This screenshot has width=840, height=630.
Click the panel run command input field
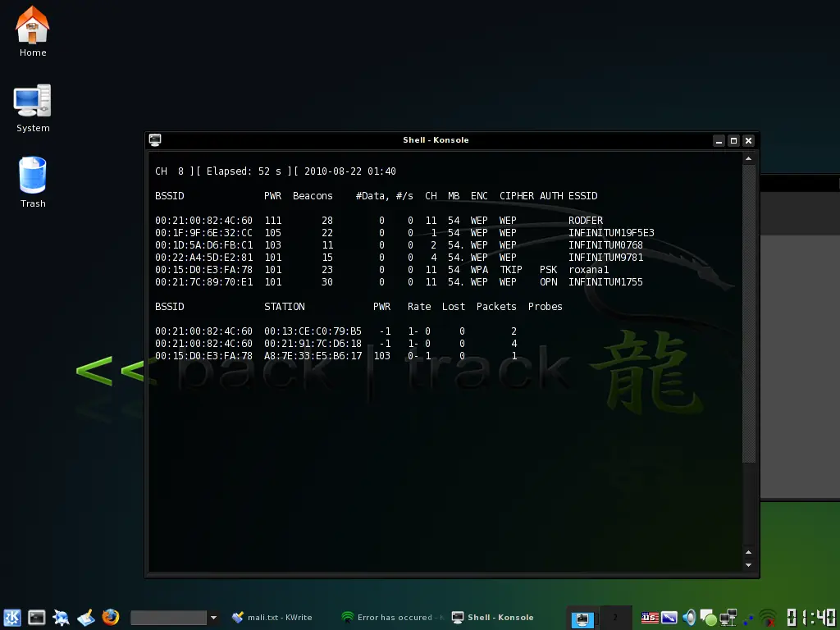pos(168,618)
